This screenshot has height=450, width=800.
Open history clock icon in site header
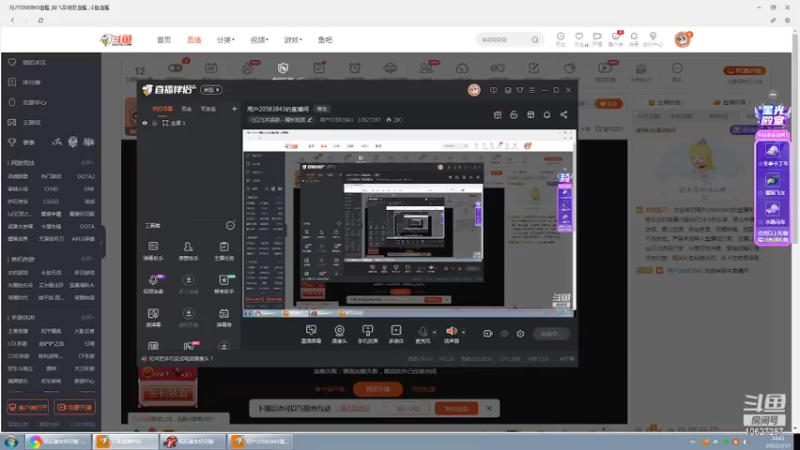pos(561,37)
